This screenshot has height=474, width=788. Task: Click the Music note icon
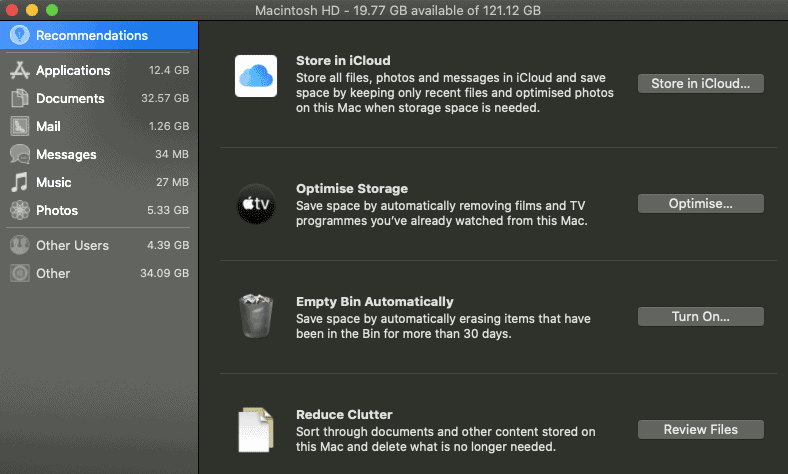[x=20, y=182]
